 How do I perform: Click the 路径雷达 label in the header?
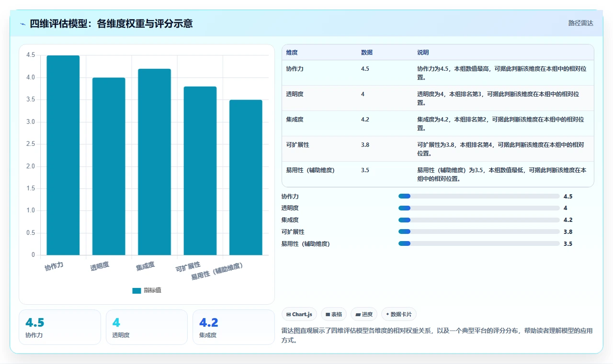(580, 23)
